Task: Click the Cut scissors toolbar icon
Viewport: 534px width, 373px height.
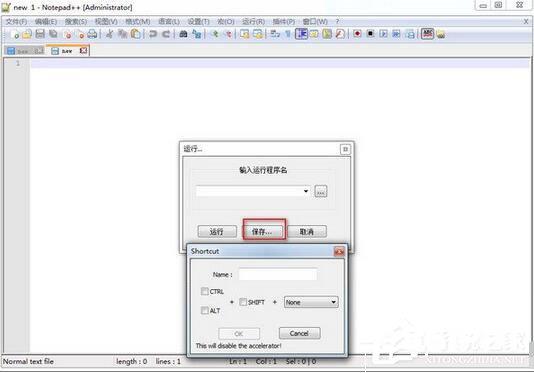Action: [x=109, y=34]
